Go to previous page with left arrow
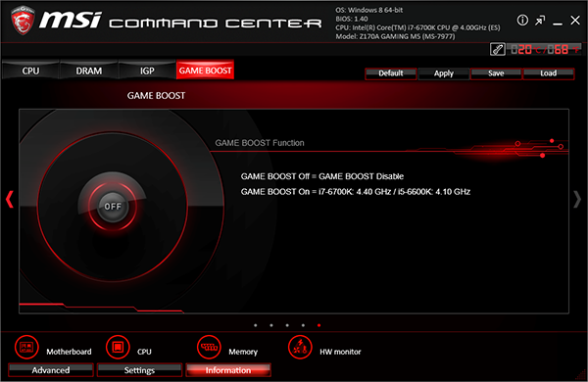 pos(10,199)
